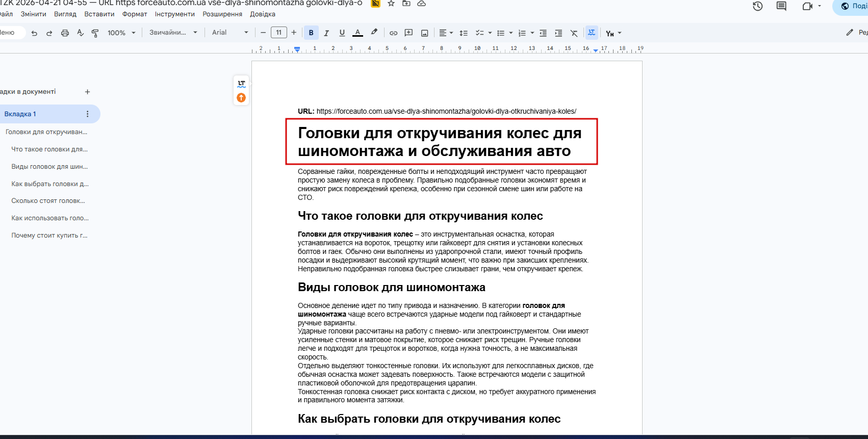Toggle the LanguageTool button in the toolbar
This screenshot has height=439, width=868.
592,33
